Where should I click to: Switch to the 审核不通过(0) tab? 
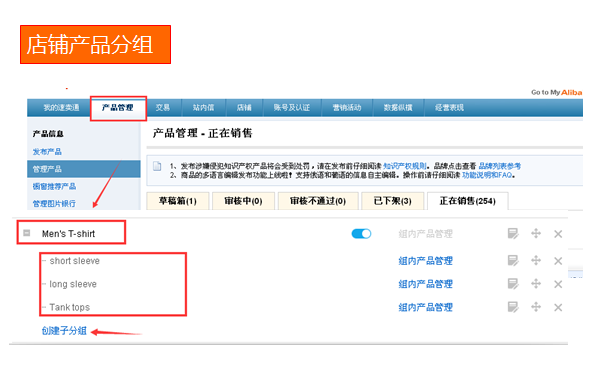[318, 201]
